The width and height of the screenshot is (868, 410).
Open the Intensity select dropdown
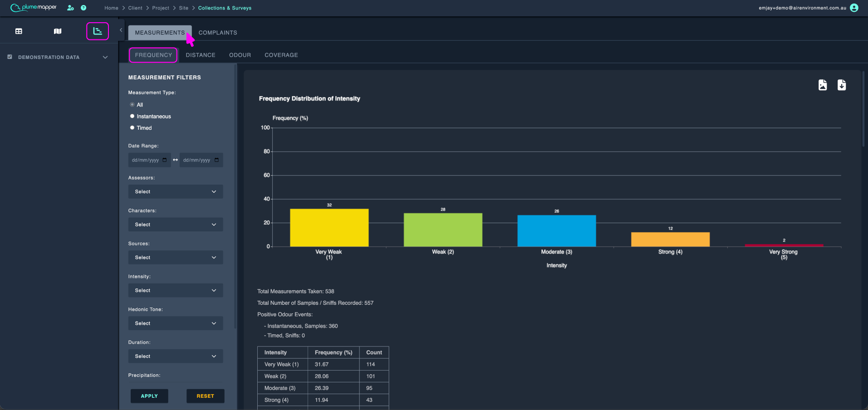176,290
